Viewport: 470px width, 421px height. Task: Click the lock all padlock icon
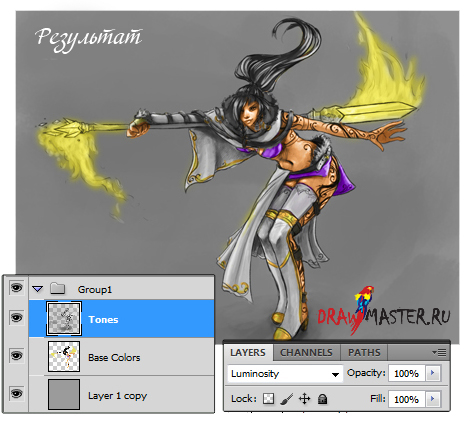coord(322,399)
